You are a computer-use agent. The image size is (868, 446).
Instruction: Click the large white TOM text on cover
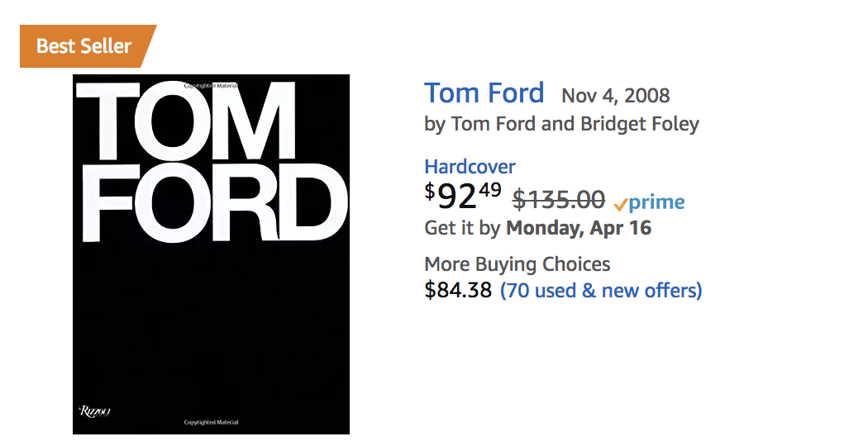coord(186,121)
